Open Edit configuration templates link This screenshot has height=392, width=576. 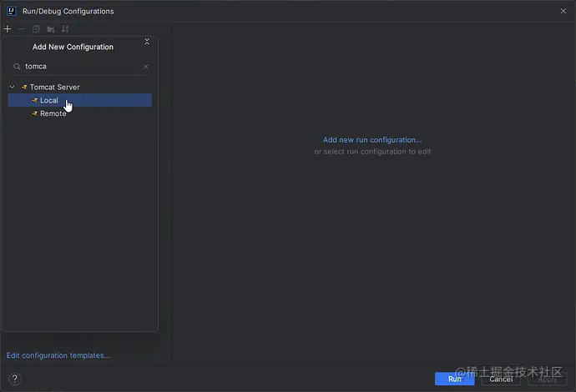pos(58,355)
